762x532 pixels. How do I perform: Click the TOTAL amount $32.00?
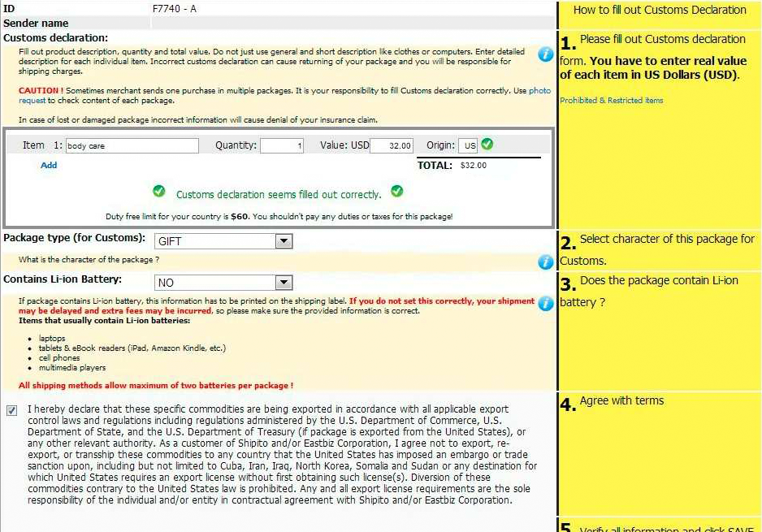click(x=473, y=166)
